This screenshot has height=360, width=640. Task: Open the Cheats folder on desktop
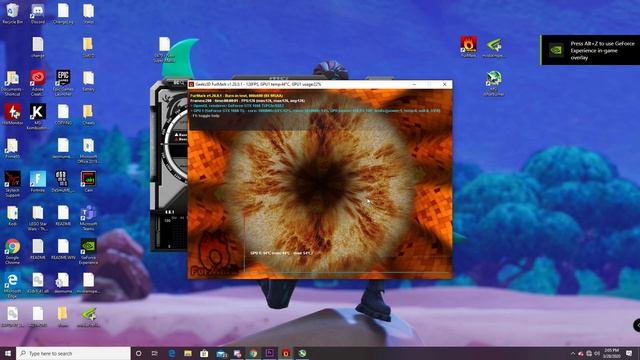pos(88,114)
